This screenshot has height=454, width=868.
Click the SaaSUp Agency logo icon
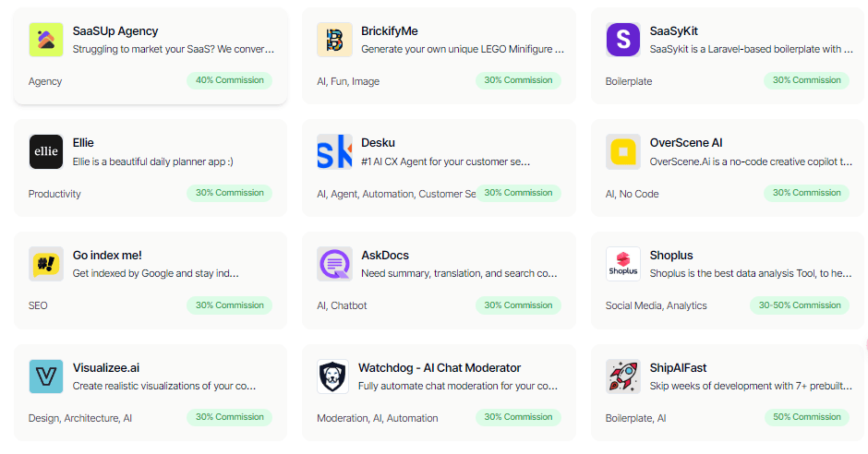coord(46,40)
